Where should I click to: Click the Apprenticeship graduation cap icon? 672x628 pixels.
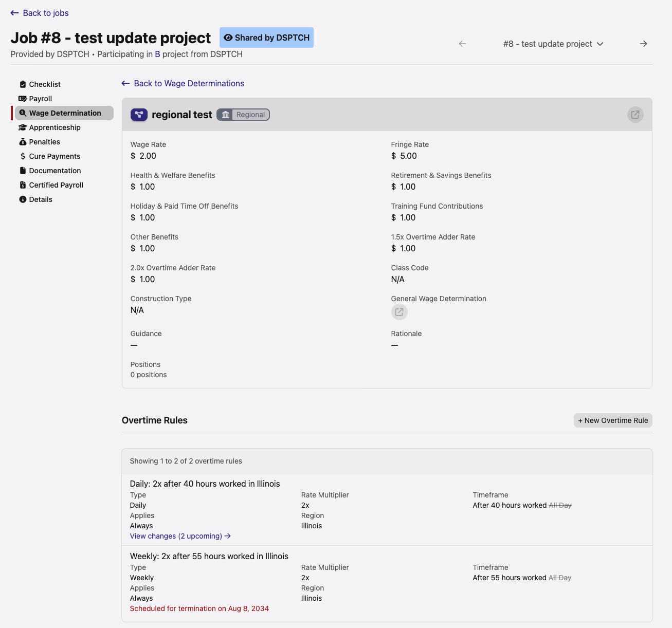pyautogui.click(x=23, y=127)
